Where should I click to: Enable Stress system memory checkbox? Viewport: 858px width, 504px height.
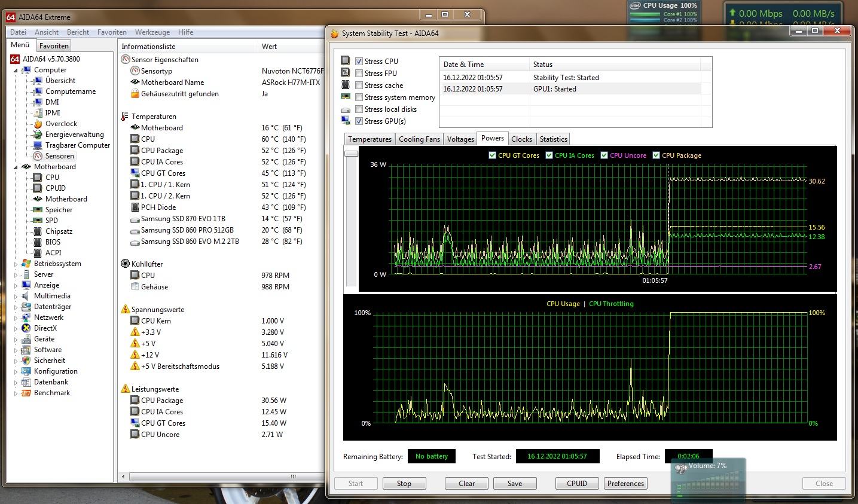click(x=359, y=97)
